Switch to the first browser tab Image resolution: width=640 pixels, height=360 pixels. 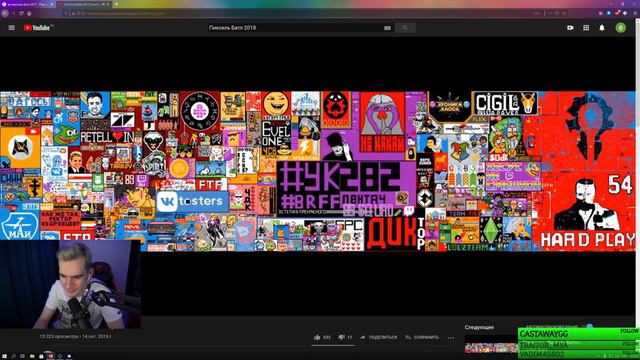(x=28, y=4)
